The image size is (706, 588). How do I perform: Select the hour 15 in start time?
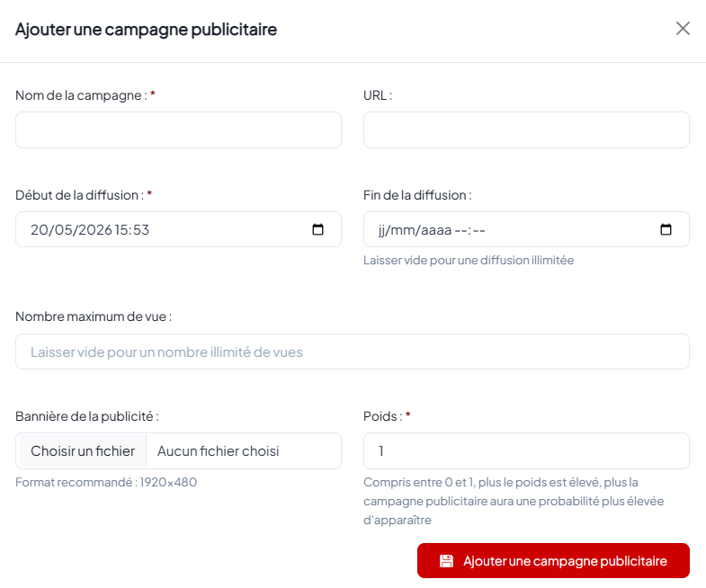tap(120, 230)
